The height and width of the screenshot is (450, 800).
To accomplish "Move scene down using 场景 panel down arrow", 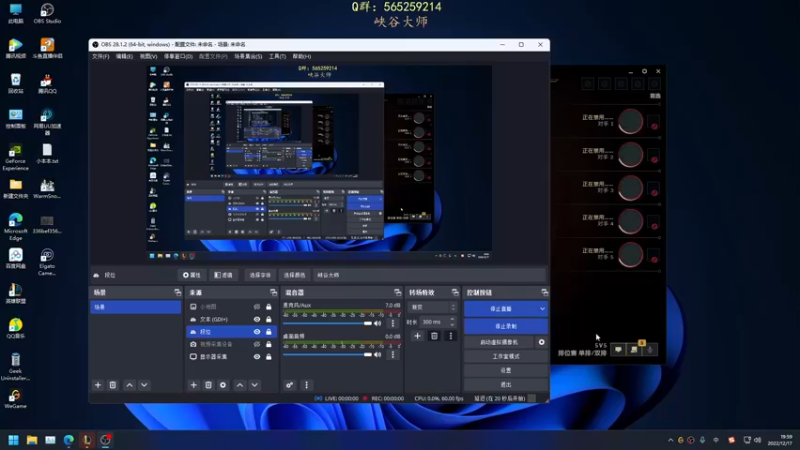I will click(x=144, y=385).
